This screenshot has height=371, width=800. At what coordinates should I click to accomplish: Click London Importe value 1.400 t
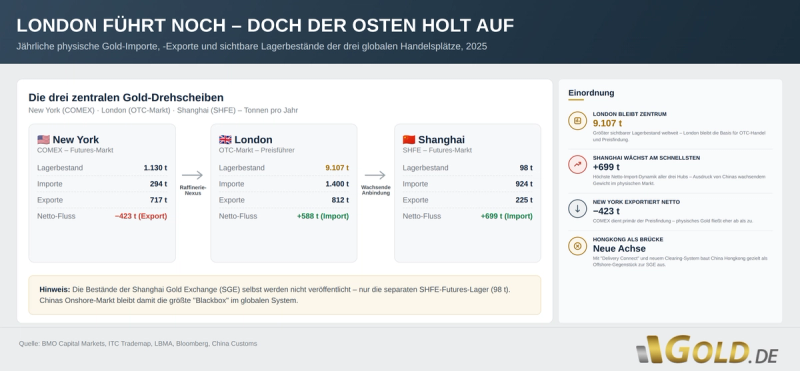pos(337,184)
